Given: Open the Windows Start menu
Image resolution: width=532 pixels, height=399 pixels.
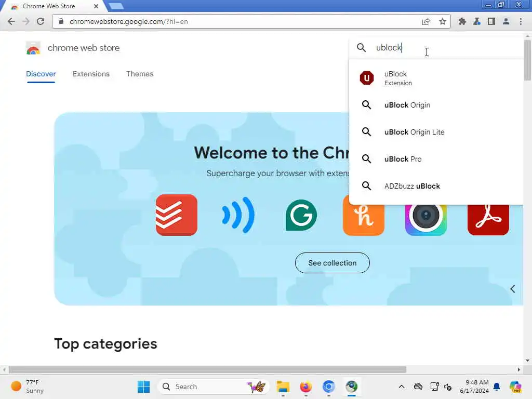Looking at the screenshot, I should [x=143, y=387].
